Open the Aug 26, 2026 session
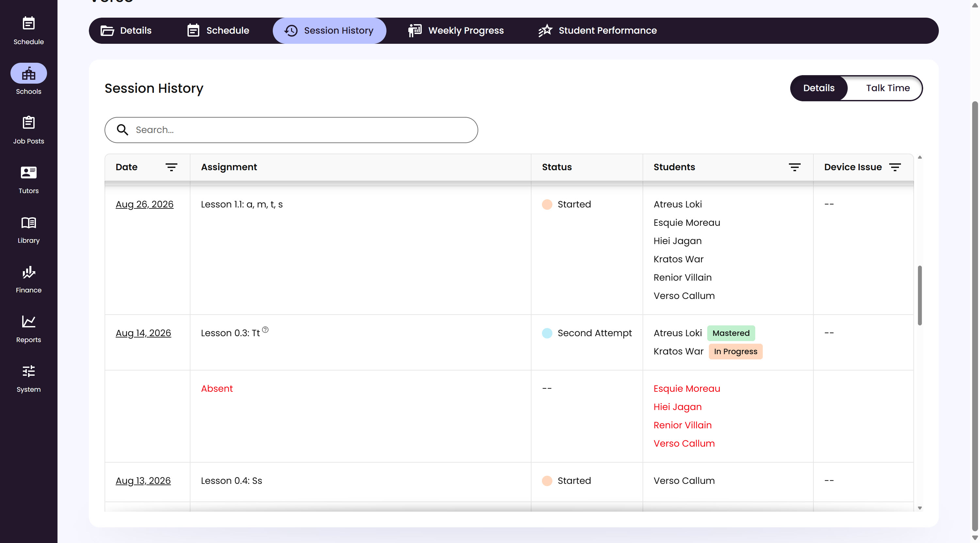Viewport: 980px width, 543px height. coord(145,204)
